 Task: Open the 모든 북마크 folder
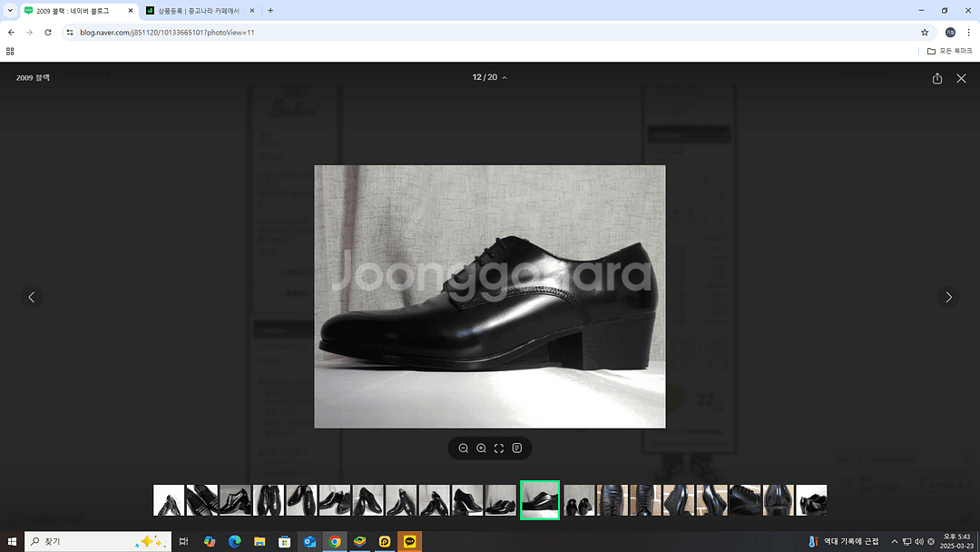click(949, 51)
